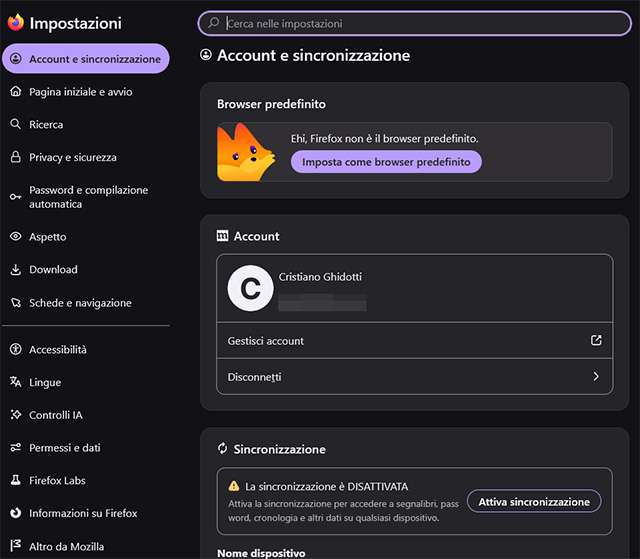Switch to the Aspetto settings
Image resolution: width=640 pixels, height=559 pixels.
85,237
